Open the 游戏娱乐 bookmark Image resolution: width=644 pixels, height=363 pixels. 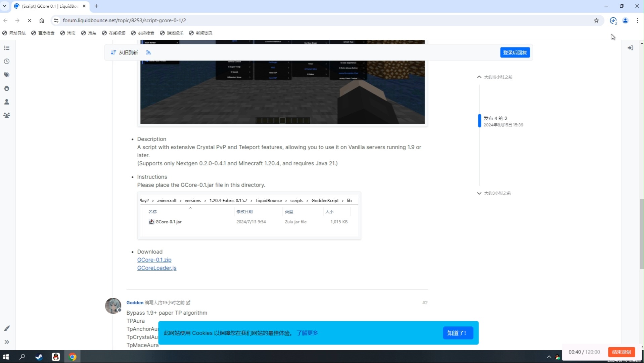[x=172, y=33]
